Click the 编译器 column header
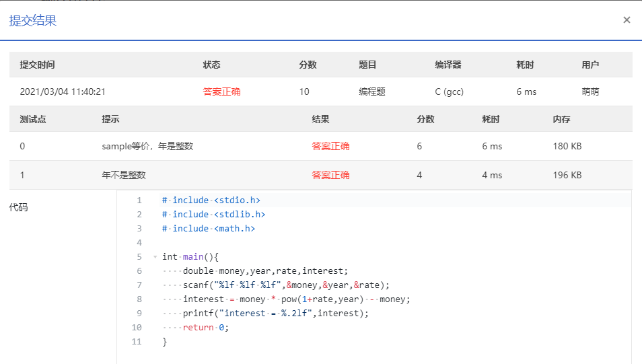Image resolution: width=642 pixels, height=364 pixels. tap(448, 65)
